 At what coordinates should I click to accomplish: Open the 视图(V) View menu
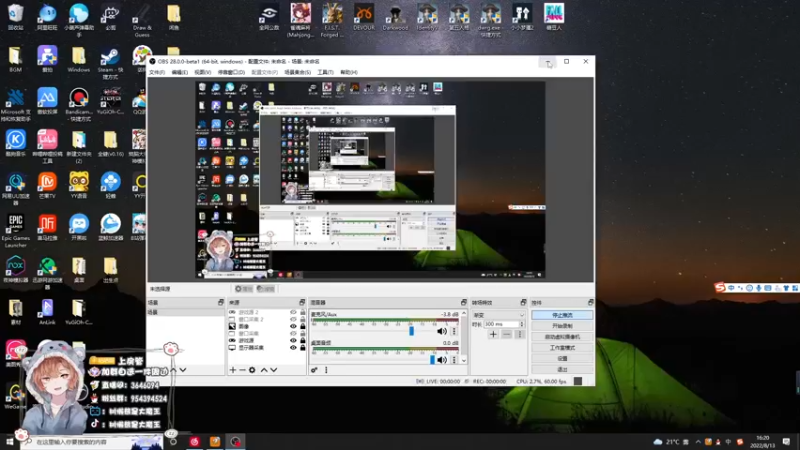[203, 72]
